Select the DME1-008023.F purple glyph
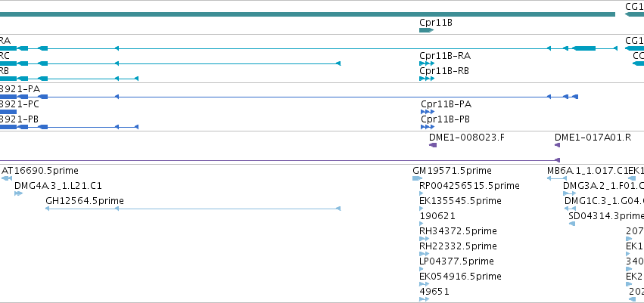 point(433,145)
